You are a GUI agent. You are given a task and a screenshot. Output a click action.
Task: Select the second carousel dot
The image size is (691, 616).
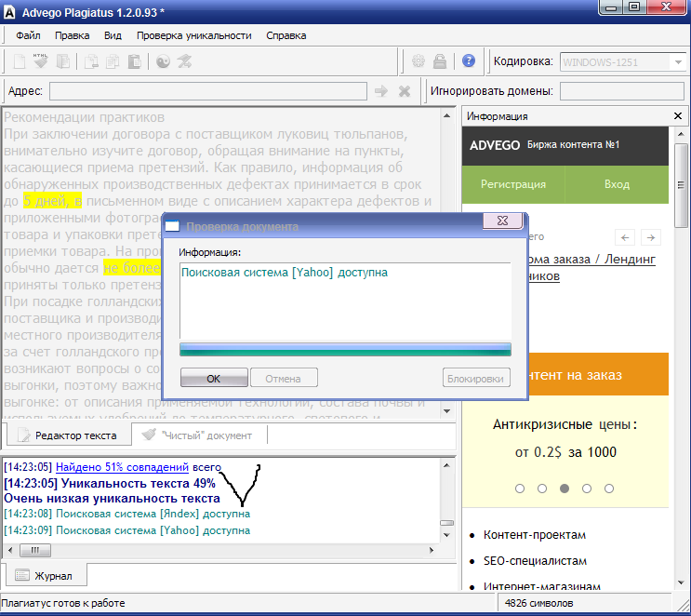542,489
